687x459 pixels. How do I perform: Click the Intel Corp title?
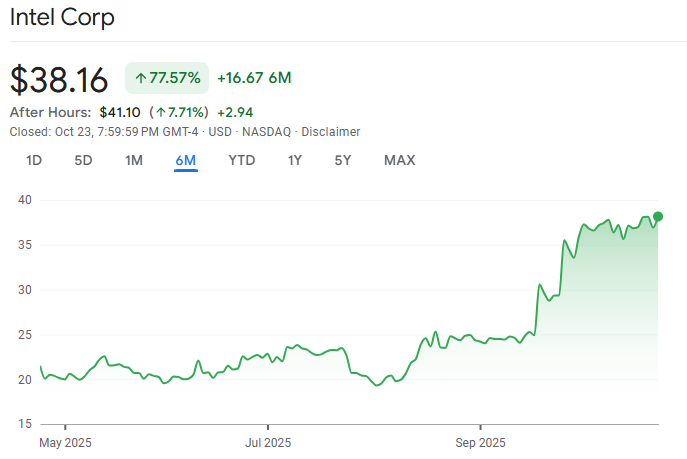pos(62,17)
